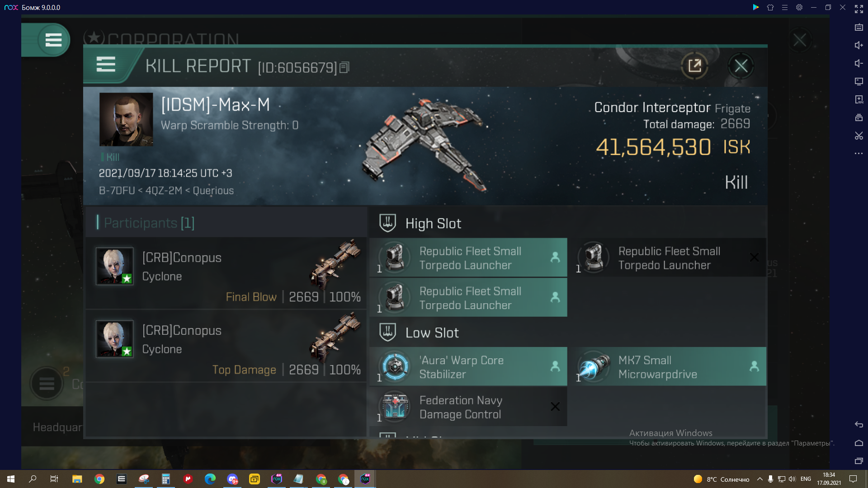Click the MK7 Small Microwarpdrive module icon
The width and height of the screenshot is (868, 488).
(x=594, y=366)
